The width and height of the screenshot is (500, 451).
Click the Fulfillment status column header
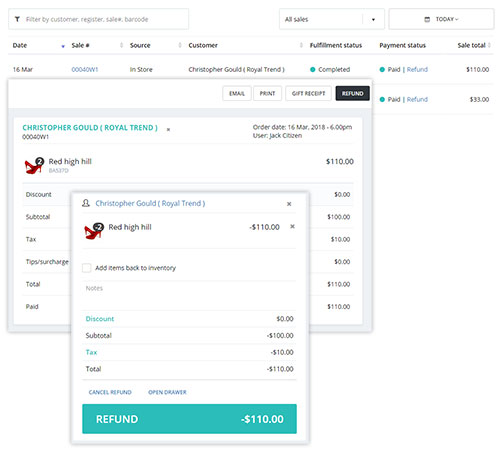tap(336, 45)
